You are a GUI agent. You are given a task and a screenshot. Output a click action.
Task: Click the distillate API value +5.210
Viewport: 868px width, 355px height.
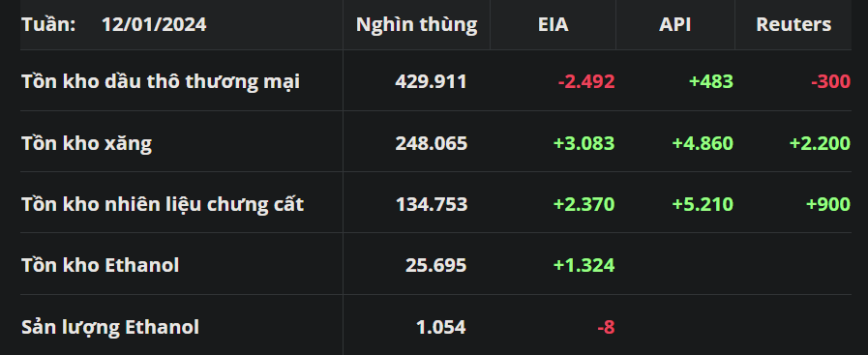[x=703, y=205]
